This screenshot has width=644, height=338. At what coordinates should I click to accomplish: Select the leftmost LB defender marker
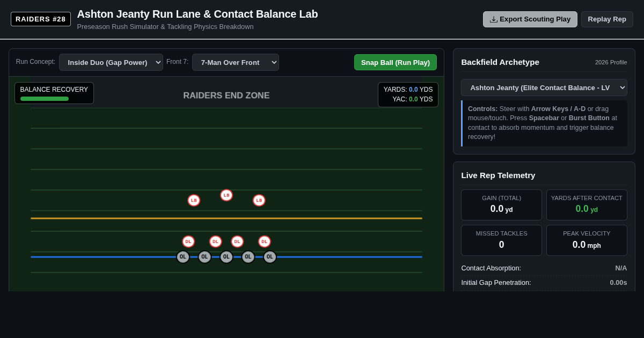coord(194,200)
